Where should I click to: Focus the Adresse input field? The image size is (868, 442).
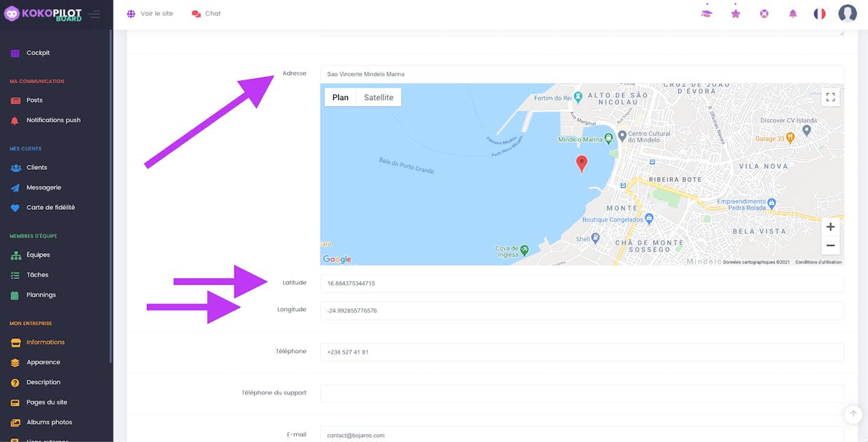582,74
